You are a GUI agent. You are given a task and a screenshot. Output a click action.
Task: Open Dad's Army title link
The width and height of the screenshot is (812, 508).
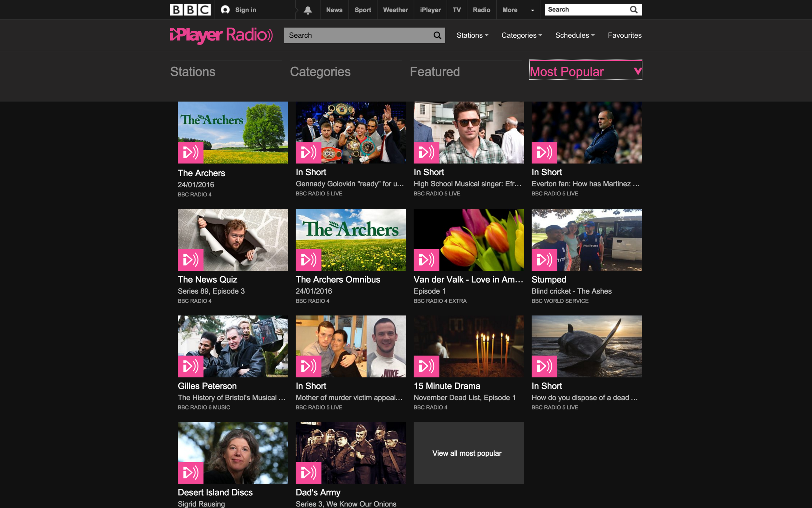coord(318,492)
